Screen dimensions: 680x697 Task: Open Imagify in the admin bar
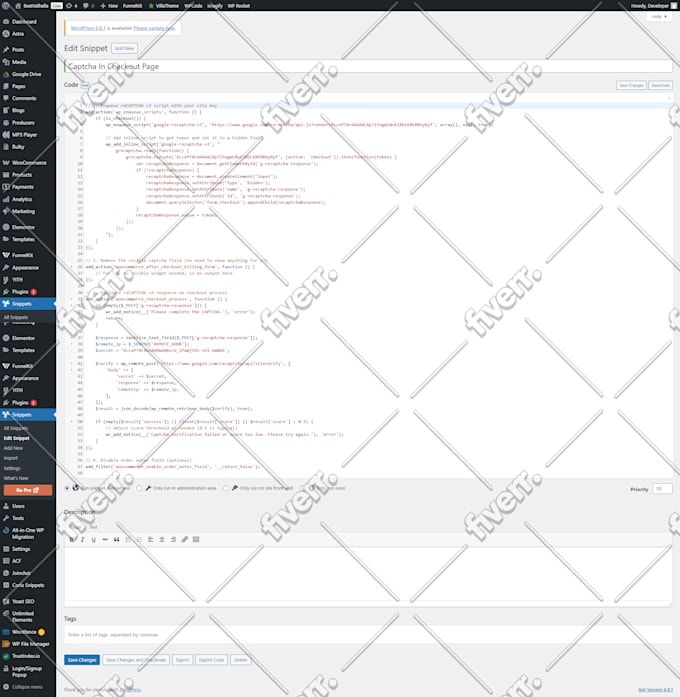tap(215, 6)
